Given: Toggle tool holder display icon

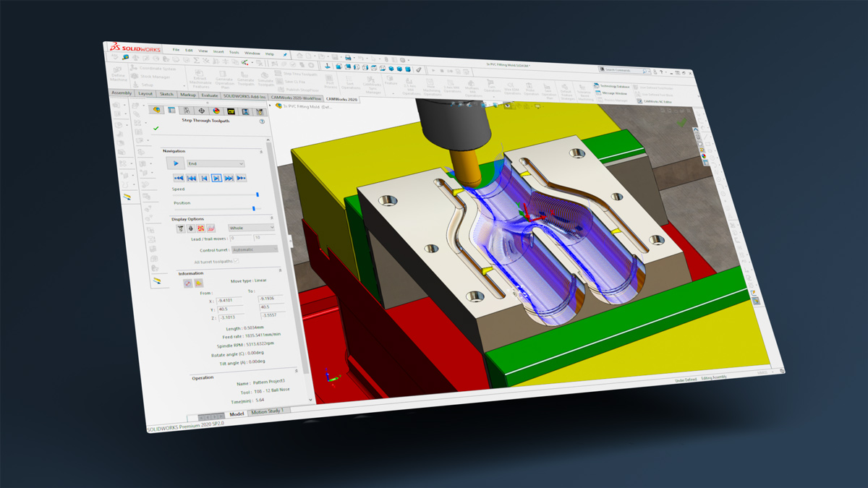Looking at the screenshot, I should point(191,228).
